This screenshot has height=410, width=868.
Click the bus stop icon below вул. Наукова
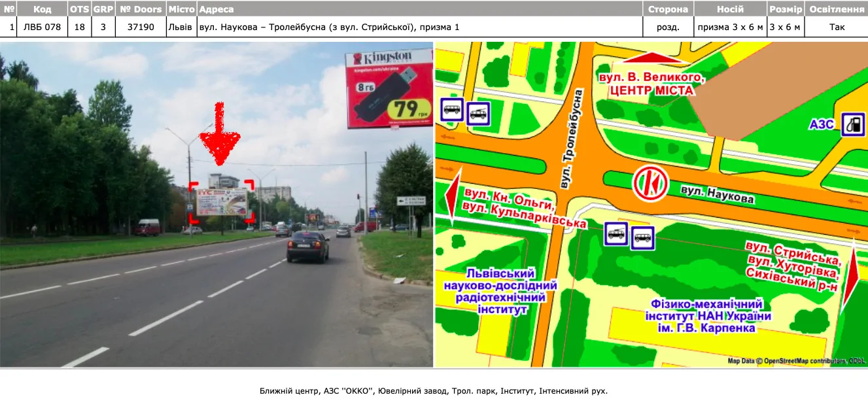click(642, 238)
